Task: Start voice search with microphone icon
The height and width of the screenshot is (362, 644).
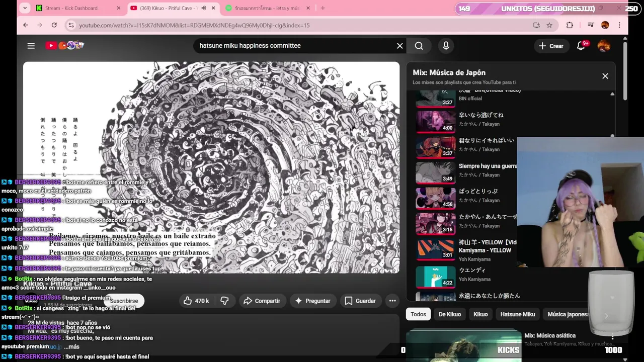Action: (x=446, y=46)
